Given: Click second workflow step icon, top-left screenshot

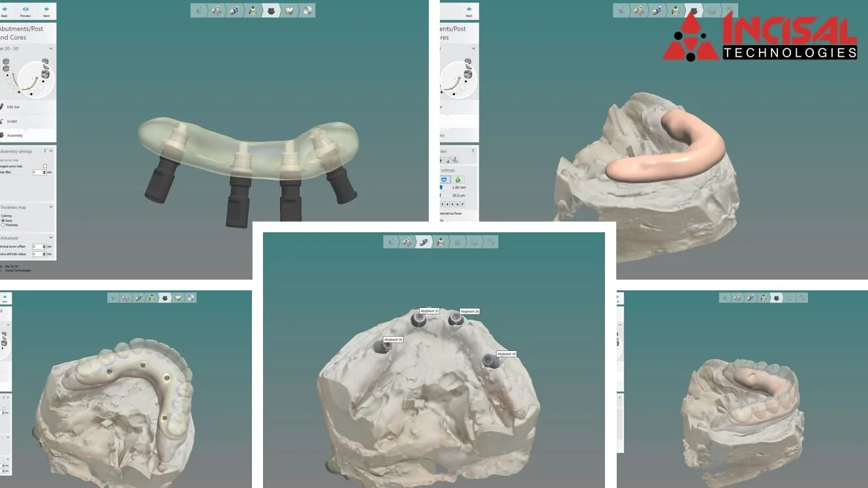Looking at the screenshot, I should tap(216, 10).
